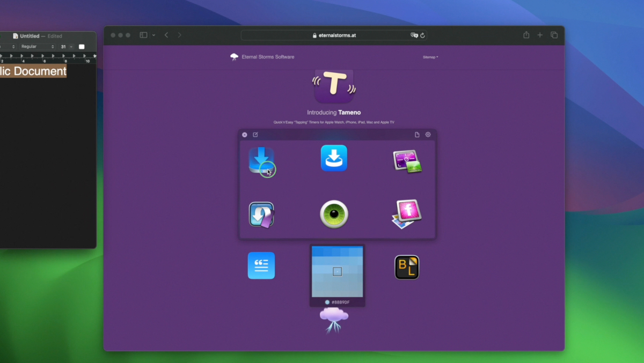Open Safari's tab overview button

click(x=554, y=35)
